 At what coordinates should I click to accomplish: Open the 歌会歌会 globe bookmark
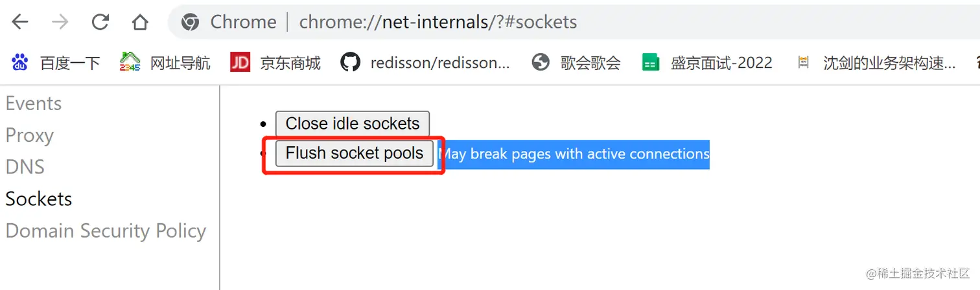[541, 62]
